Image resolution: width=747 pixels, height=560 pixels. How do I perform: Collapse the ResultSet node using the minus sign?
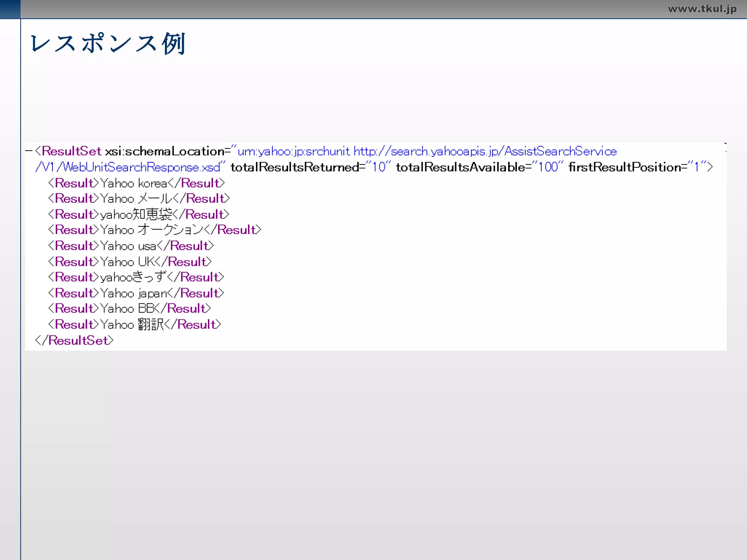point(29,151)
